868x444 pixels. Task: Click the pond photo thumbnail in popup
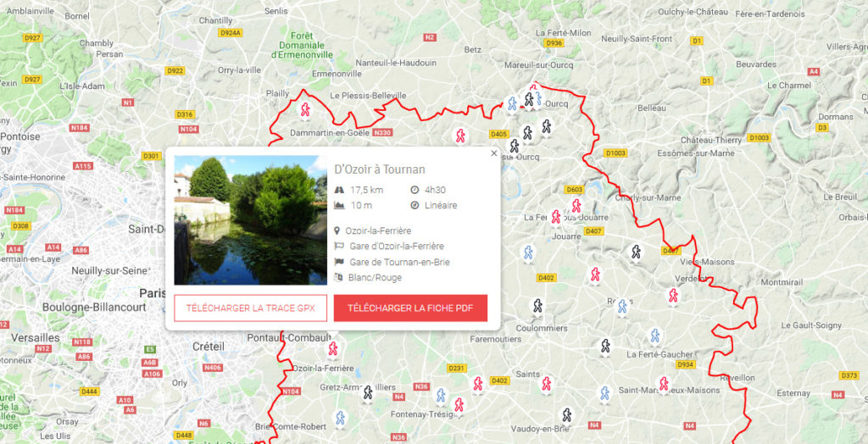[250, 220]
